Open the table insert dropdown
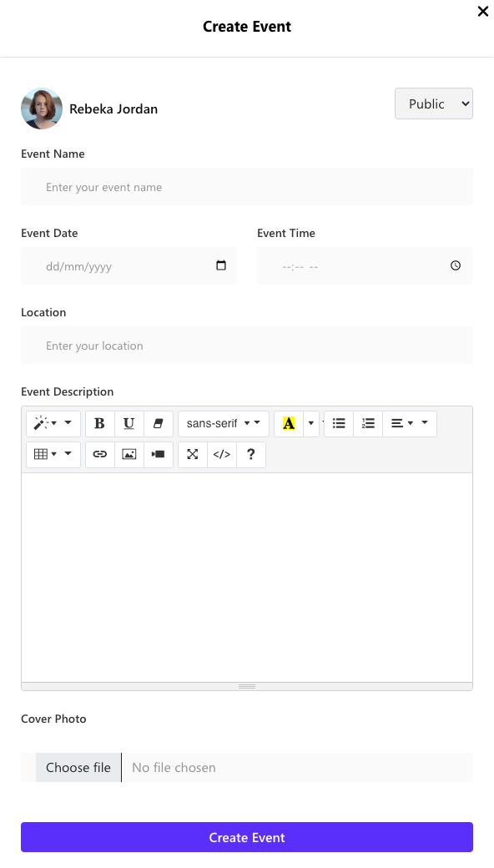 tap(53, 455)
